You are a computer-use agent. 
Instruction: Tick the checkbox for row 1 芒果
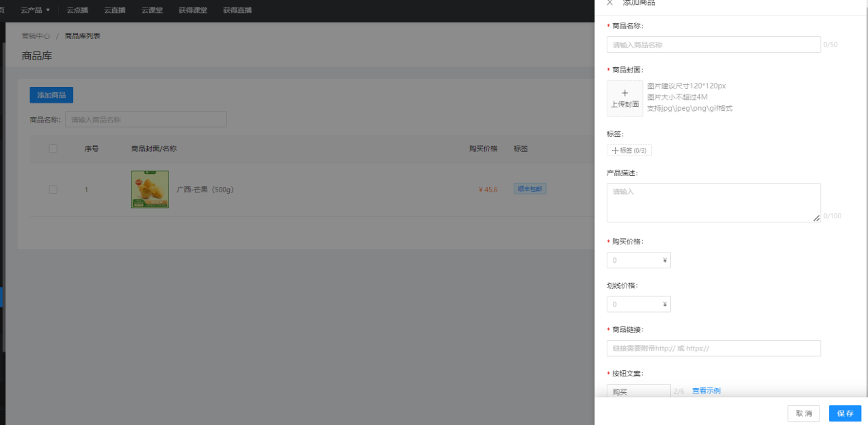pyautogui.click(x=53, y=190)
